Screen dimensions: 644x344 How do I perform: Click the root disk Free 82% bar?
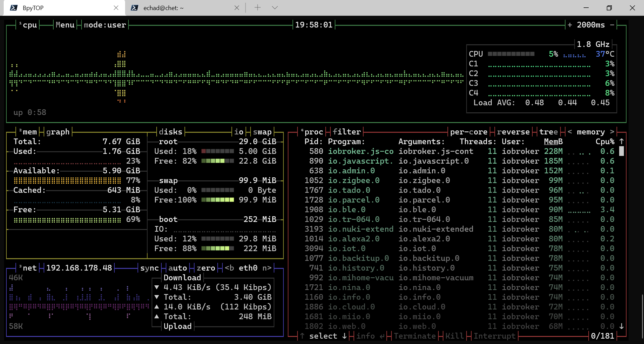218,161
